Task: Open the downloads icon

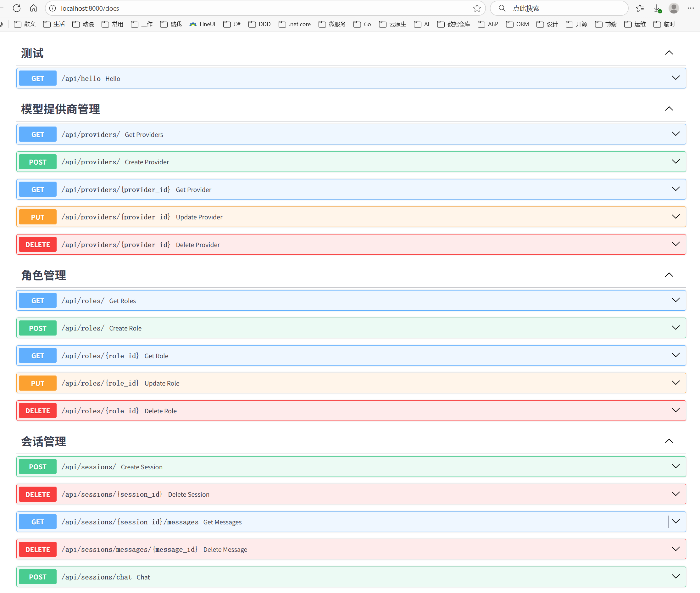Action: (657, 8)
